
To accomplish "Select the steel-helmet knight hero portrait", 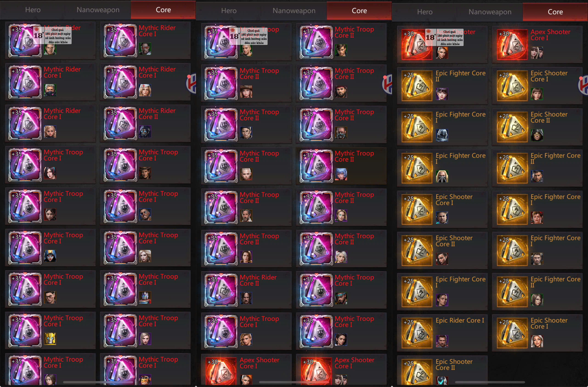I will pos(442,135).
